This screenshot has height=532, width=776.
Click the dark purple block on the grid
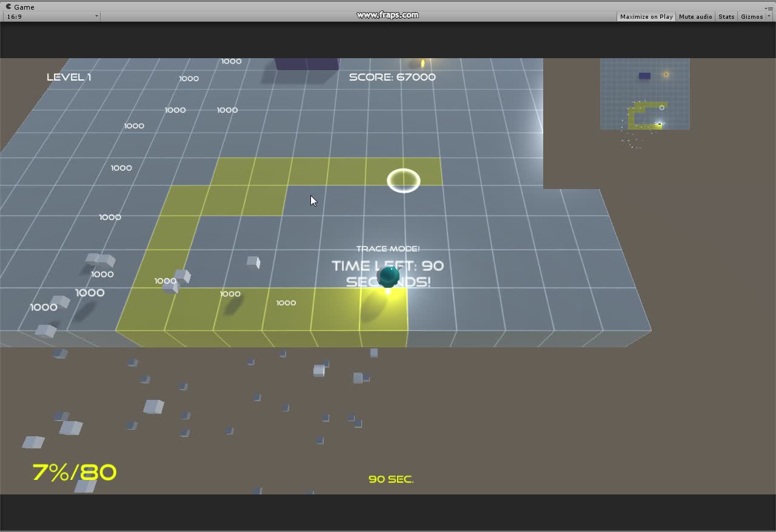307,64
